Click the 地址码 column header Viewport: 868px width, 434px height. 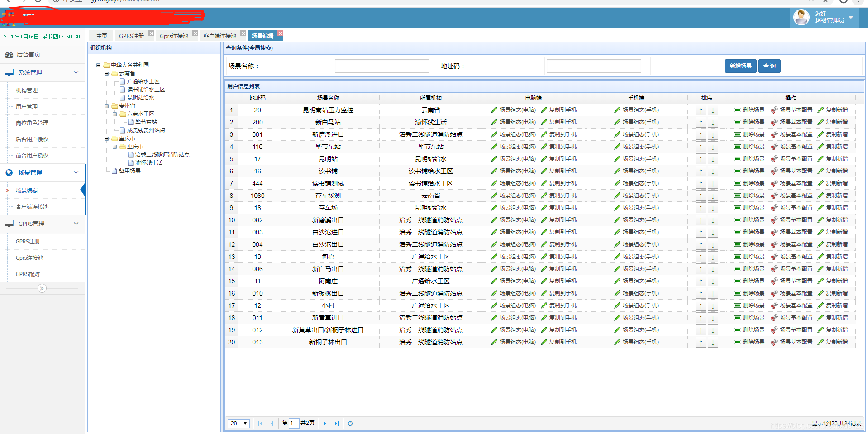258,98
